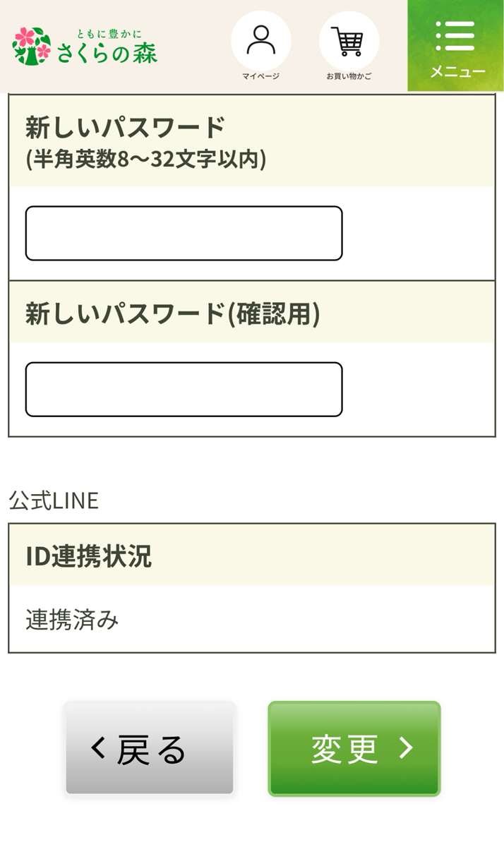Open the hamburger menu icon
Screen dimensions: 504x847
(x=456, y=35)
